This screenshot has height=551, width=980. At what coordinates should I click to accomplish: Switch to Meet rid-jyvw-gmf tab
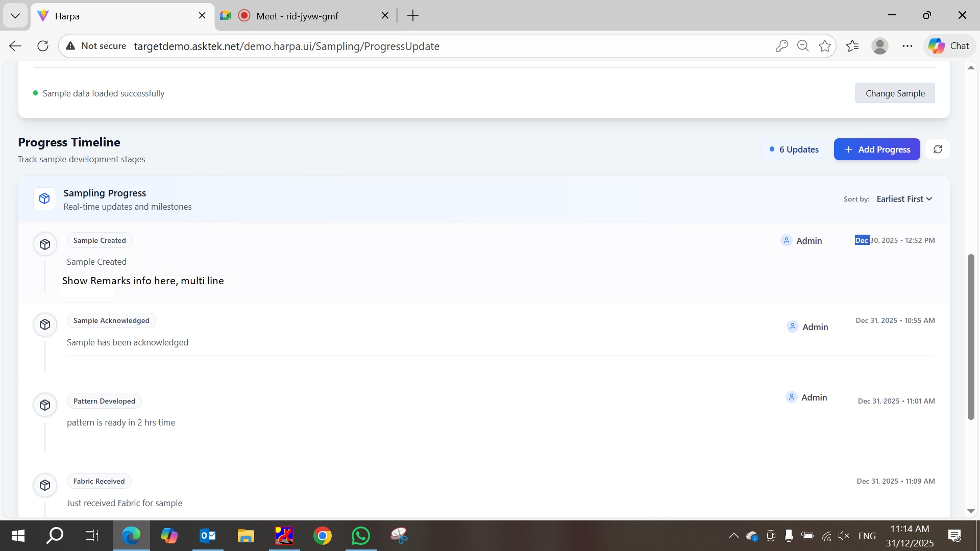[297, 16]
